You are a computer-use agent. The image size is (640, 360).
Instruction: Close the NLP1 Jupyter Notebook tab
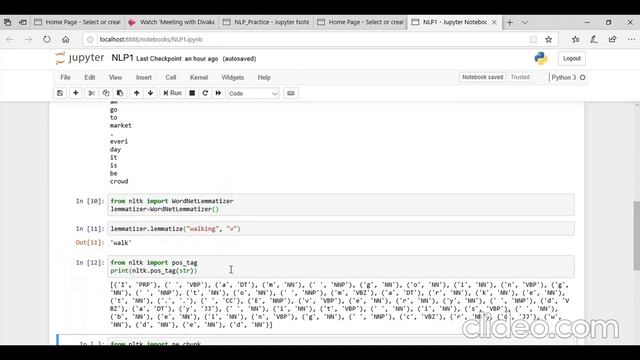[x=494, y=22]
